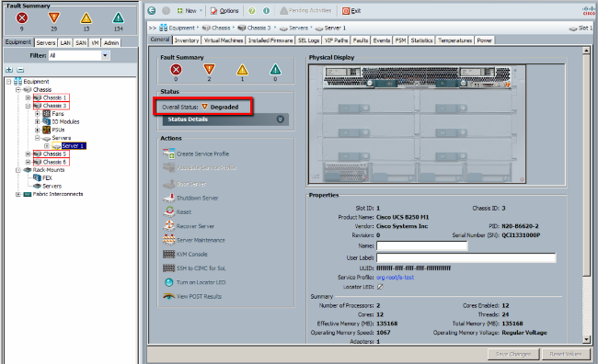Open the Statistics tab
The image size is (598, 364).
(421, 40)
